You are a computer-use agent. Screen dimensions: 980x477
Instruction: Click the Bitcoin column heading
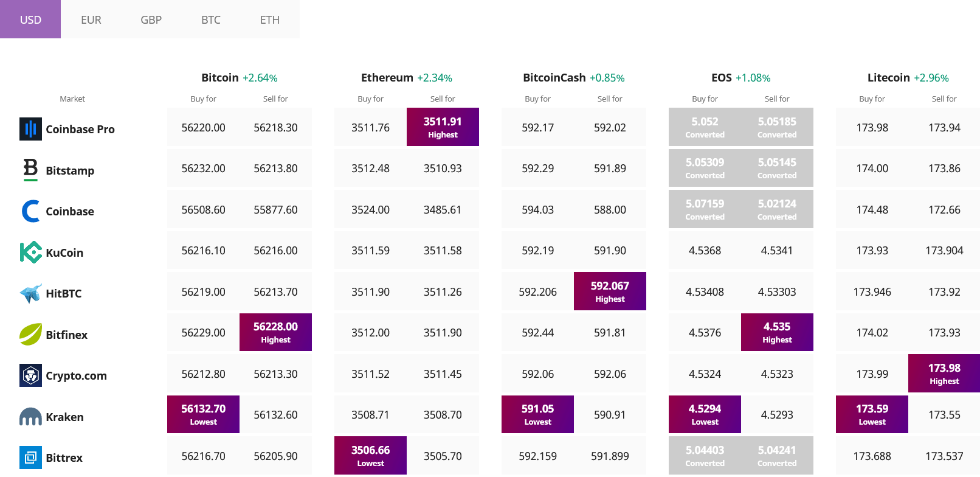[220, 77]
